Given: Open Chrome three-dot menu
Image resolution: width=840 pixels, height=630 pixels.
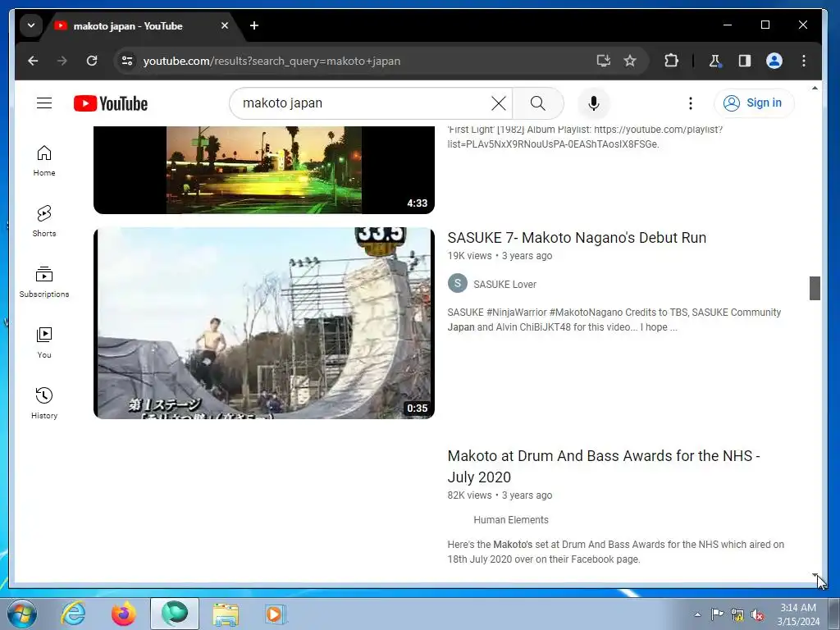Looking at the screenshot, I should tap(804, 61).
